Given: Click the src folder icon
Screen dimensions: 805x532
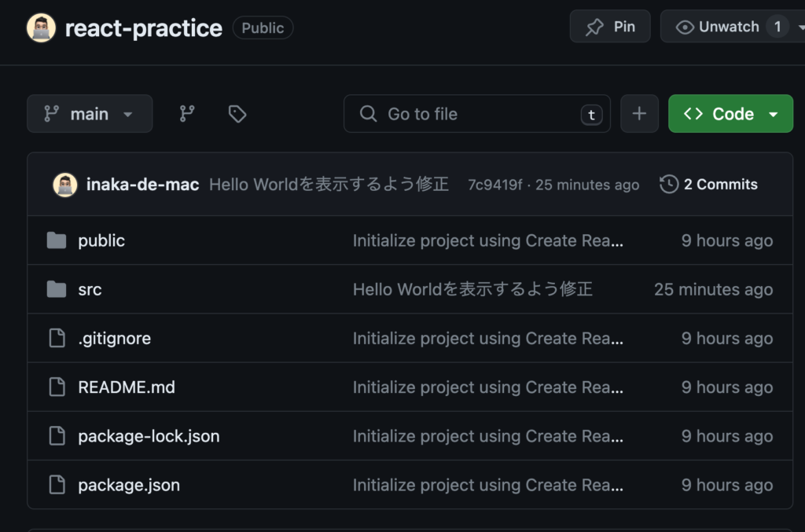Looking at the screenshot, I should pyautogui.click(x=57, y=289).
